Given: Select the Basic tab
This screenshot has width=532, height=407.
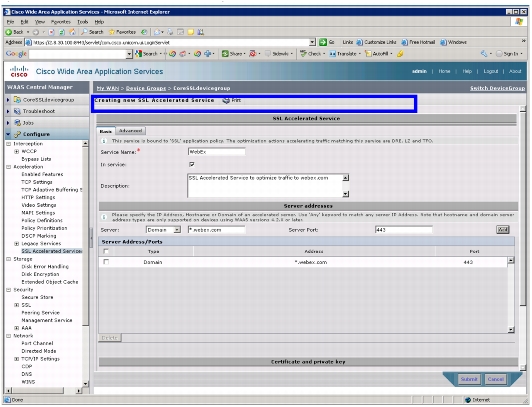Looking at the screenshot, I should 106,131.
